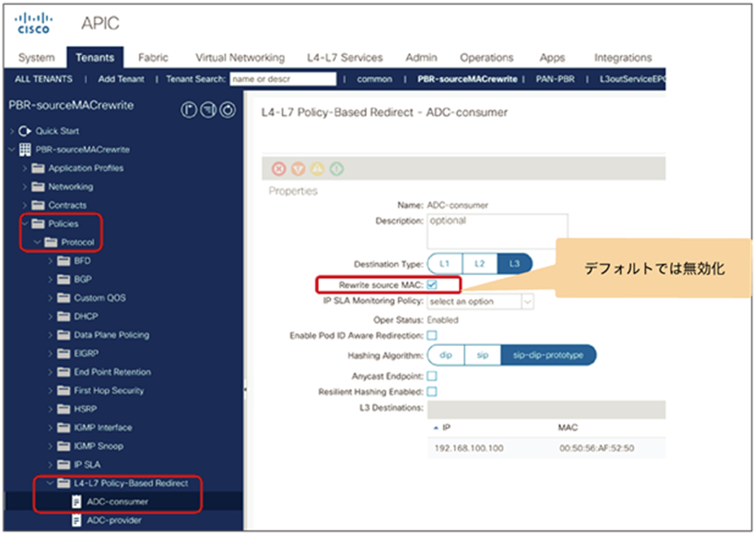This screenshot has height=535, width=756.
Task: Select the 192.168.100.100 destination row
Action: 546,448
